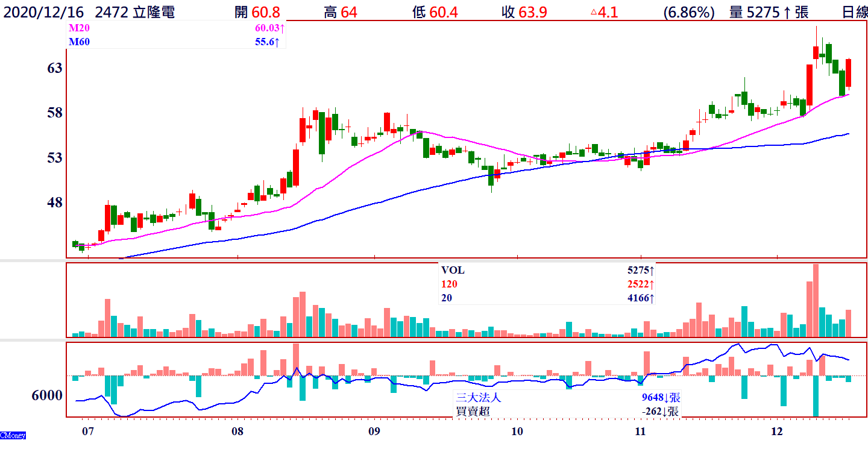This screenshot has width=868, height=452.
Task: Click the 07 month marker on time axis
Action: tap(88, 432)
